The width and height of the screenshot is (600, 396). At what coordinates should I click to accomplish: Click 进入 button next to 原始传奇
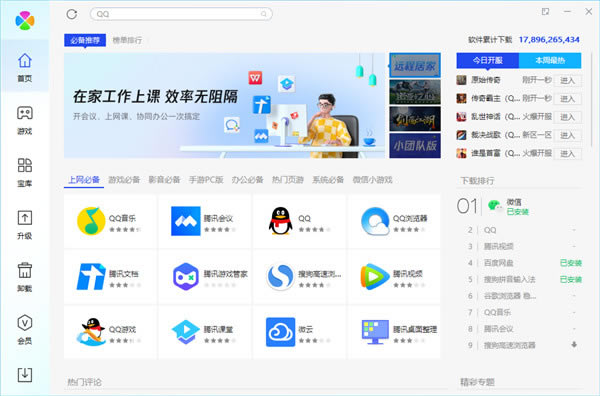(x=567, y=80)
